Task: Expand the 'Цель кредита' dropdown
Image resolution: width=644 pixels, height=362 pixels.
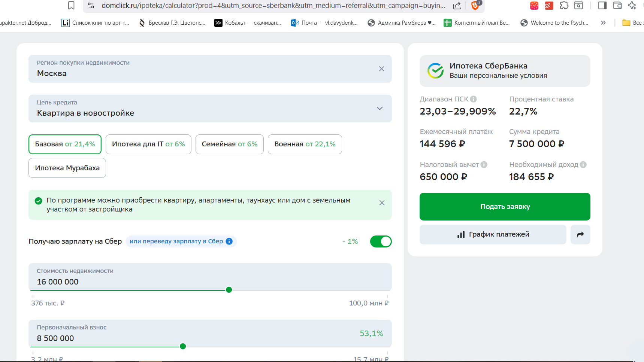Action: coord(210,109)
